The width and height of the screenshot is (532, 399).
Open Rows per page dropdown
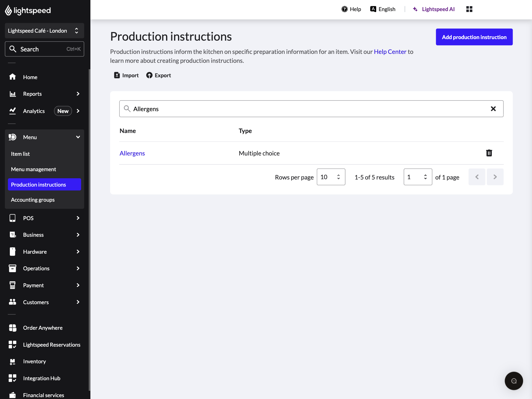pos(331,177)
